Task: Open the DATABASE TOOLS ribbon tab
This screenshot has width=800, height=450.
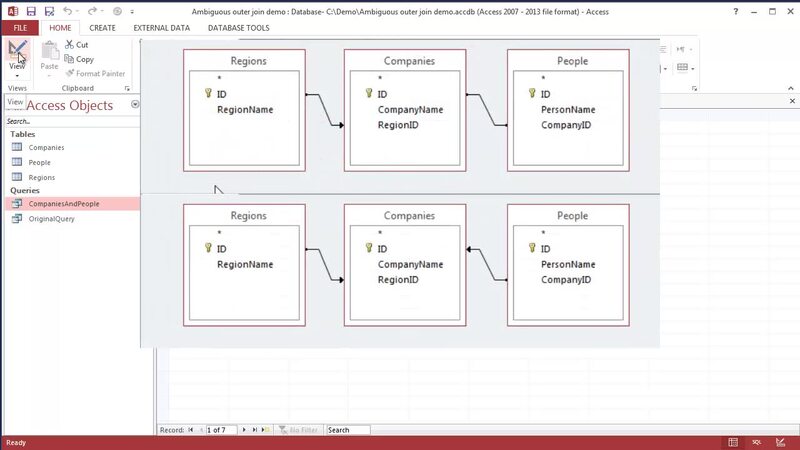Action: click(x=238, y=28)
